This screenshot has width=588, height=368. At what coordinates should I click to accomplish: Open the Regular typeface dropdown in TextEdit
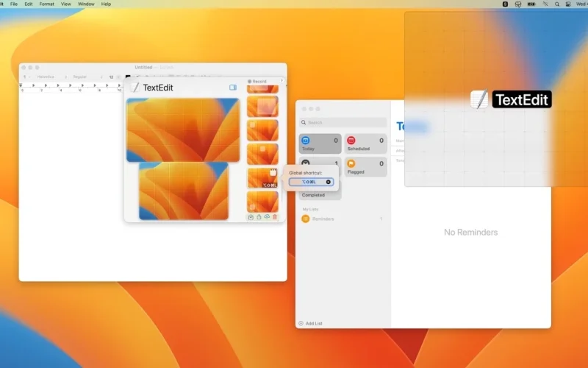87,77
